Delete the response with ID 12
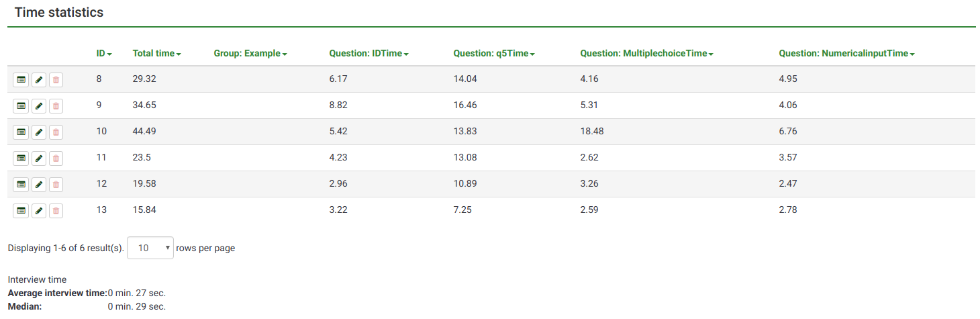The image size is (980, 319). pyautogui.click(x=56, y=184)
